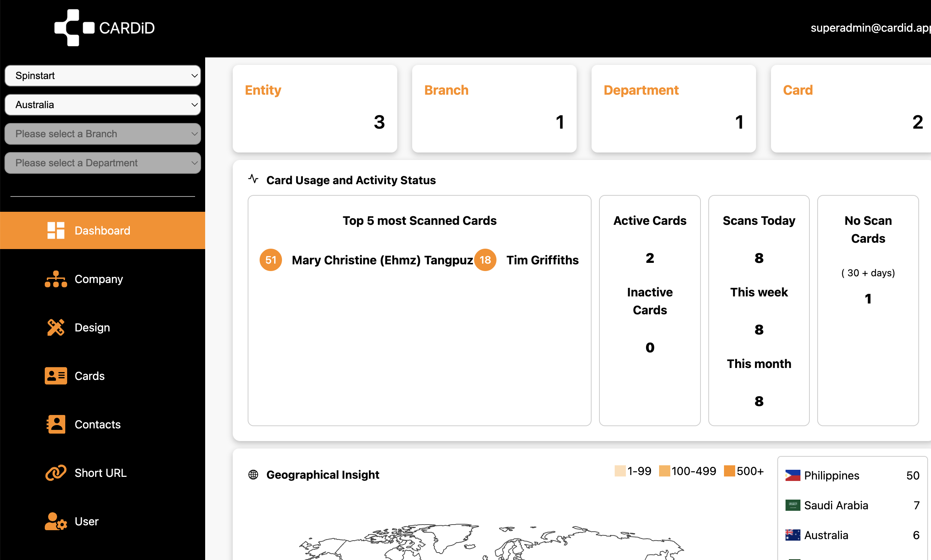Screen dimensions: 931x560
Task: Open the Australia entity dropdown
Action: tap(102, 104)
